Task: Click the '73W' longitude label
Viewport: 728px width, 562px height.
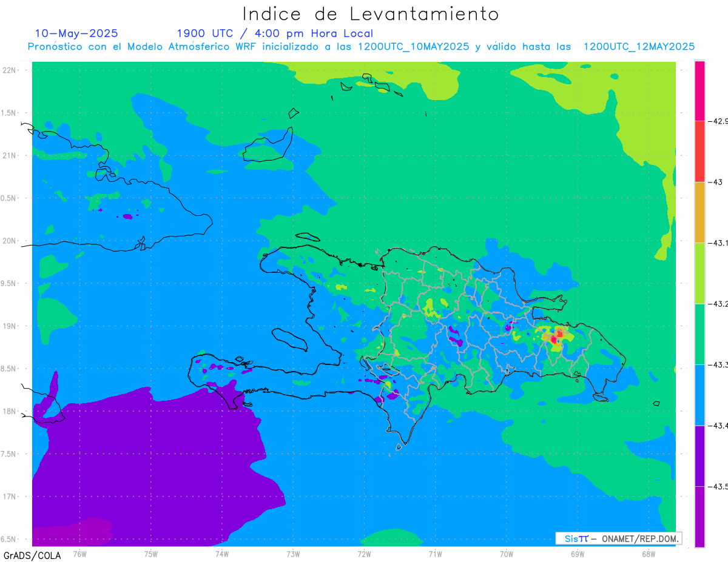Action: [x=293, y=554]
